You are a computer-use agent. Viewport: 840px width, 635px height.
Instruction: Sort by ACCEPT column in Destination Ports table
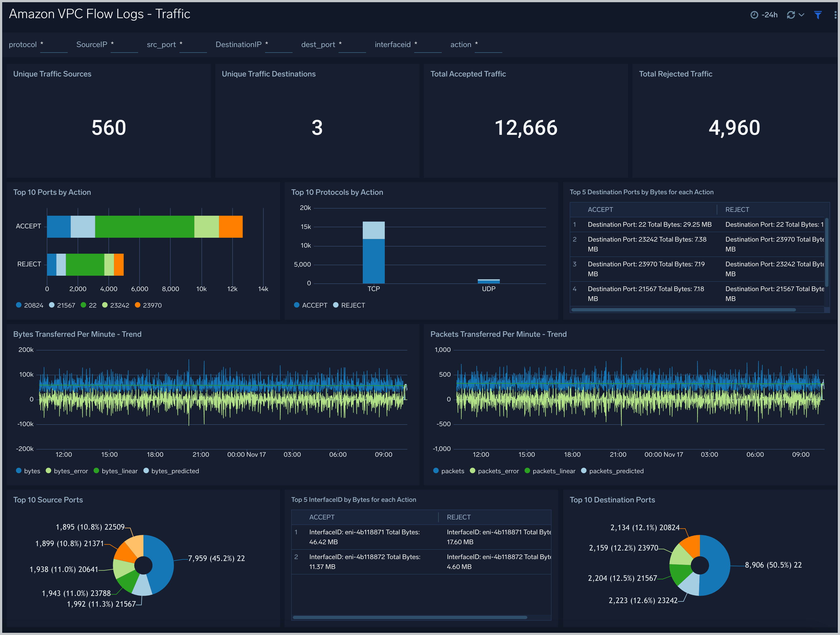(x=600, y=210)
